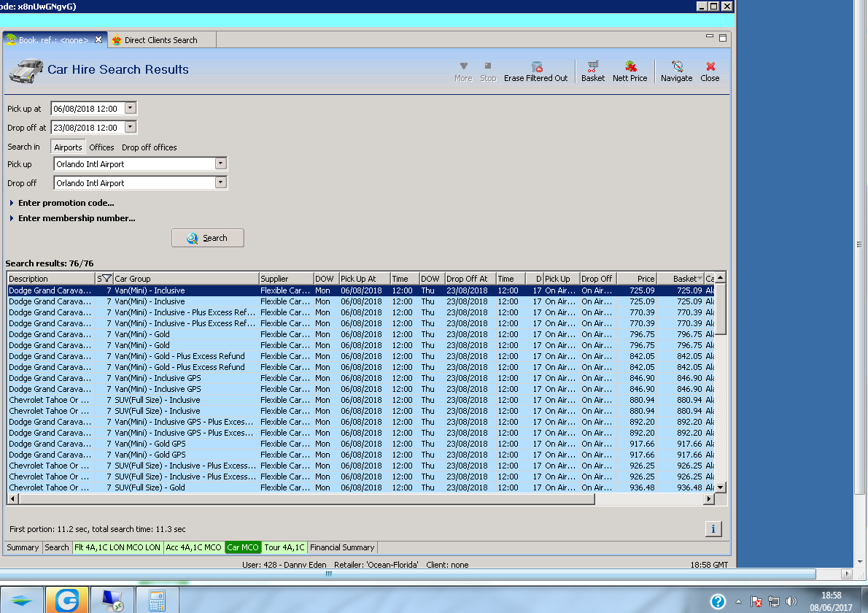The height and width of the screenshot is (613, 868).
Task: Expand Enter membership number section
Action: point(76,218)
